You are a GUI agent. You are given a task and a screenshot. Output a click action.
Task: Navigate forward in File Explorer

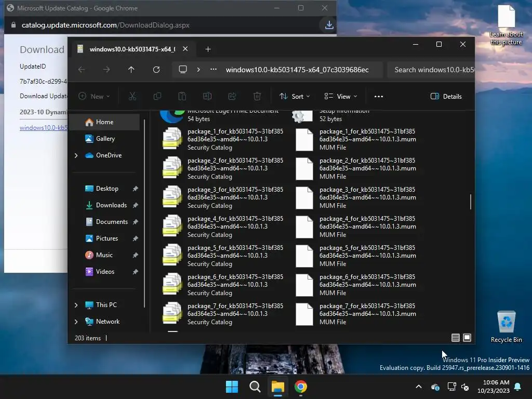[x=107, y=70]
